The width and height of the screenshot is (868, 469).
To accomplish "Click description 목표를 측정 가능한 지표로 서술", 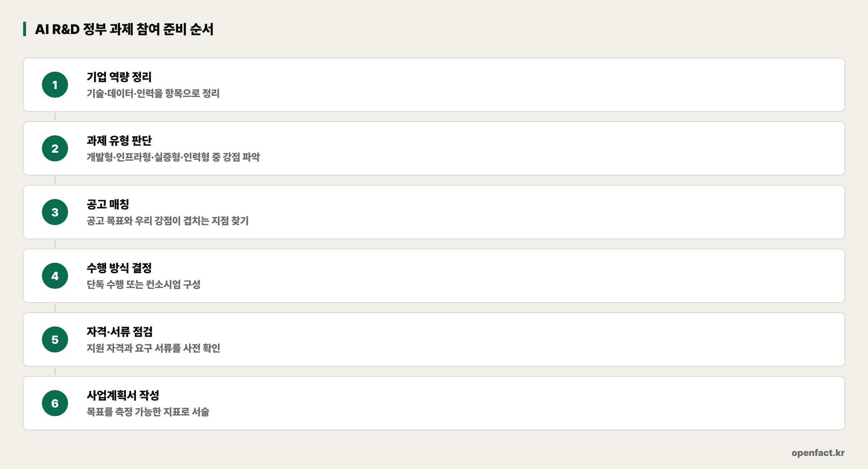I will [148, 412].
